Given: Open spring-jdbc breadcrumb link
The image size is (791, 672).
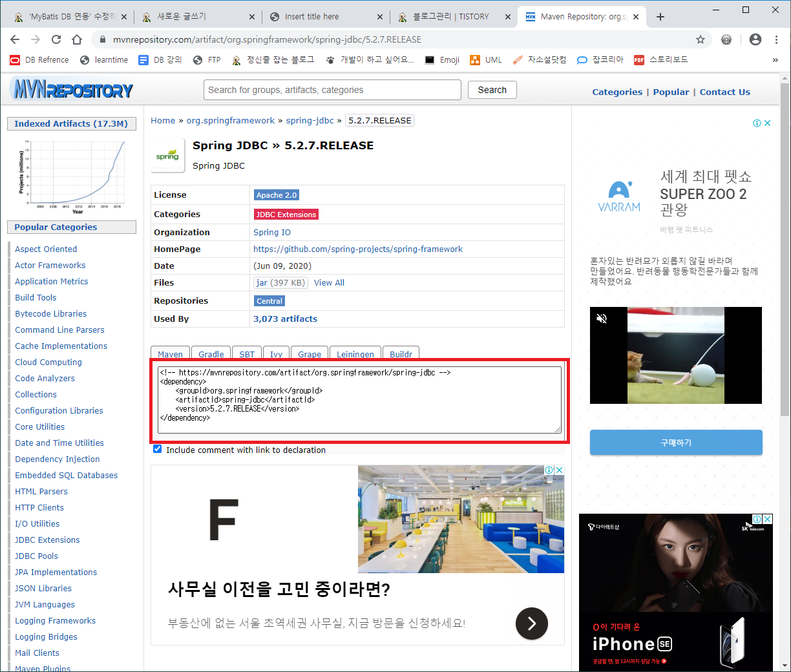Looking at the screenshot, I should [310, 120].
